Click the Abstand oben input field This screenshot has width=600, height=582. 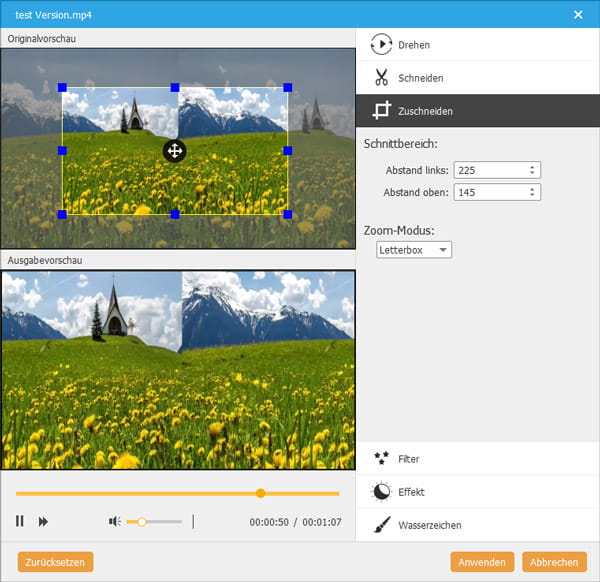[x=497, y=192]
